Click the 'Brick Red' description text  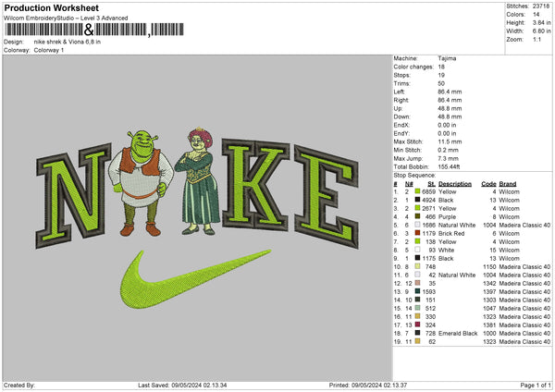pyautogui.click(x=451, y=233)
